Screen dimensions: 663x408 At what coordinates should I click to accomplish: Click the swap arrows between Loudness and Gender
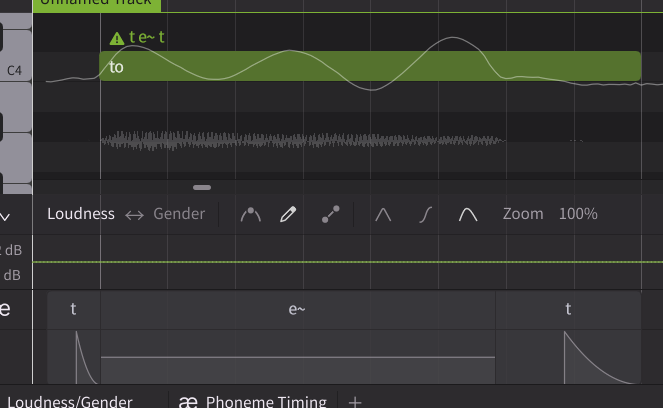[134, 215]
